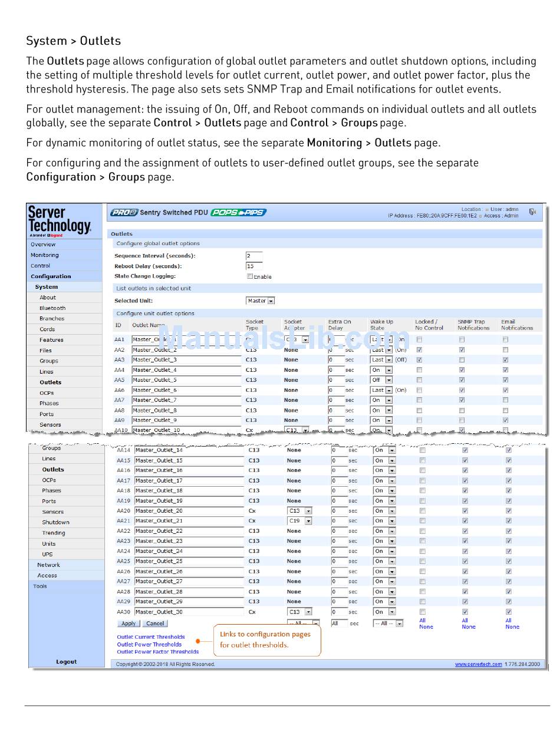Open the Selected Unit dropdown
Image resolution: width=560 pixels, height=739 pixels.
(261, 301)
